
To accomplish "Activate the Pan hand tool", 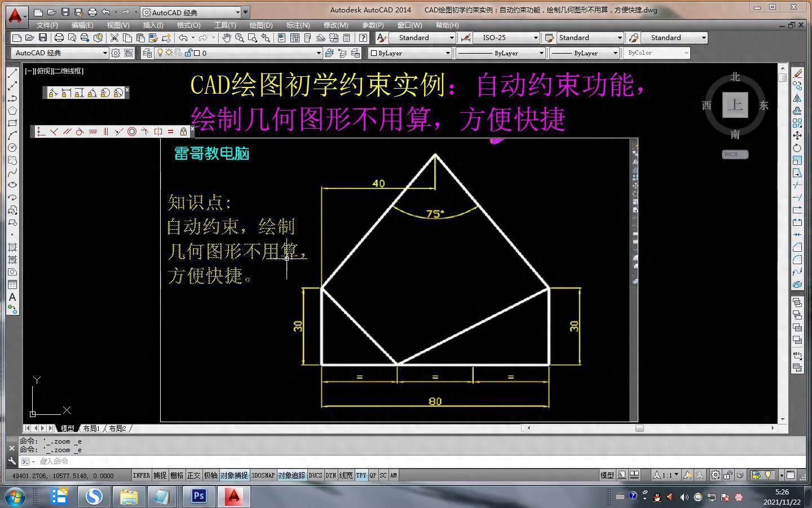I will pyautogui.click(x=227, y=38).
